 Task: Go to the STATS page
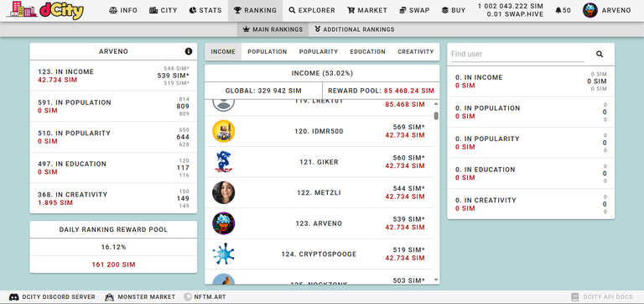pyautogui.click(x=205, y=10)
